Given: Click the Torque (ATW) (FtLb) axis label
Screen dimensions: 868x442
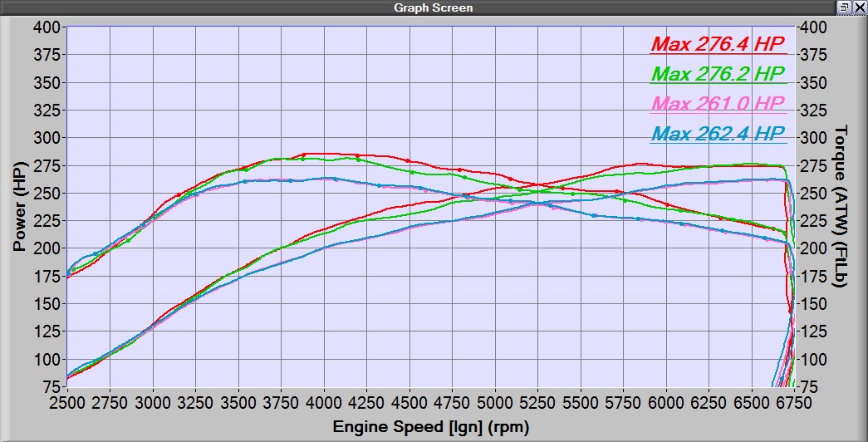Looking at the screenshot, I should (x=841, y=207).
